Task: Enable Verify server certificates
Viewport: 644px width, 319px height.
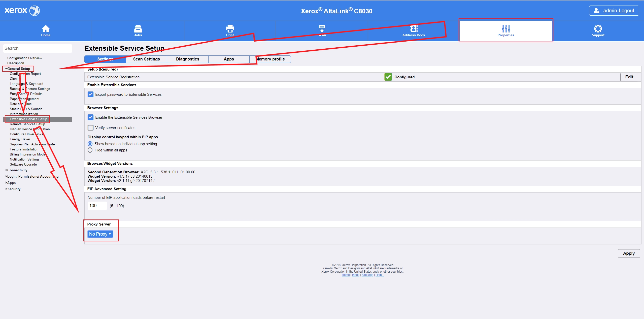Action: point(90,127)
